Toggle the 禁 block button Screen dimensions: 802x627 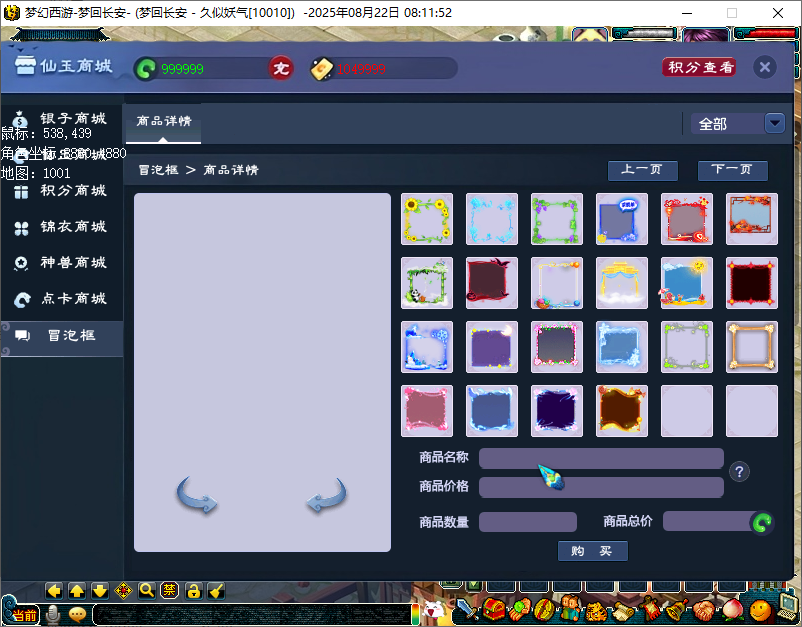click(x=169, y=590)
